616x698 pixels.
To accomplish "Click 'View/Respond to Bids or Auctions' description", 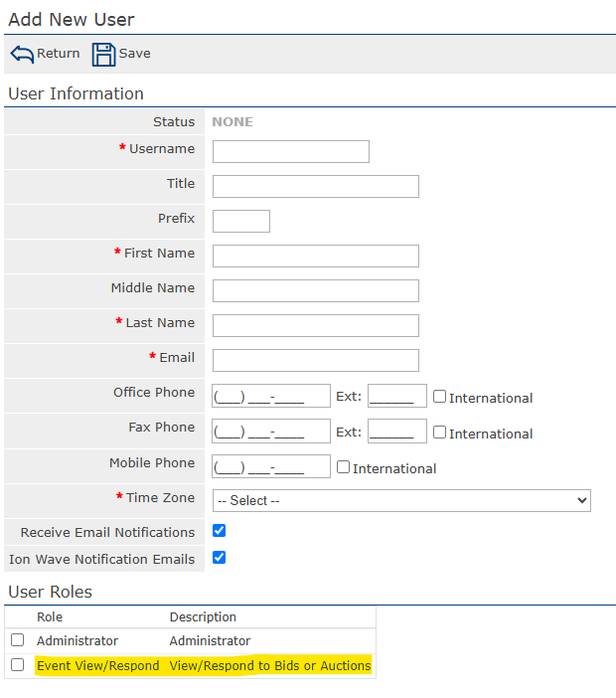I will [270, 665].
